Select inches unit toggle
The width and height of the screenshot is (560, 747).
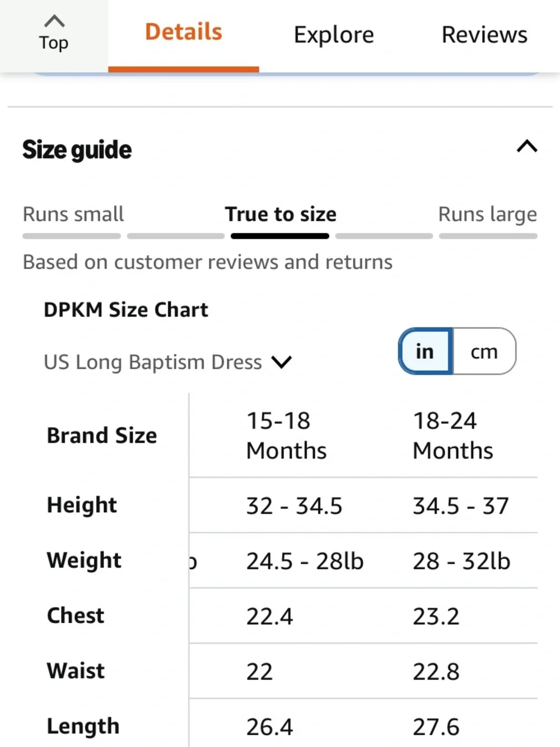(x=425, y=351)
